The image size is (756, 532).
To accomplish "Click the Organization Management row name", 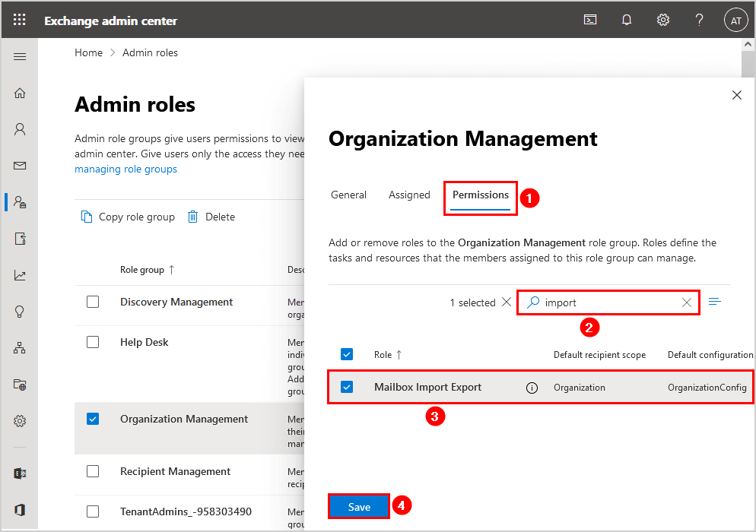I will tap(184, 420).
